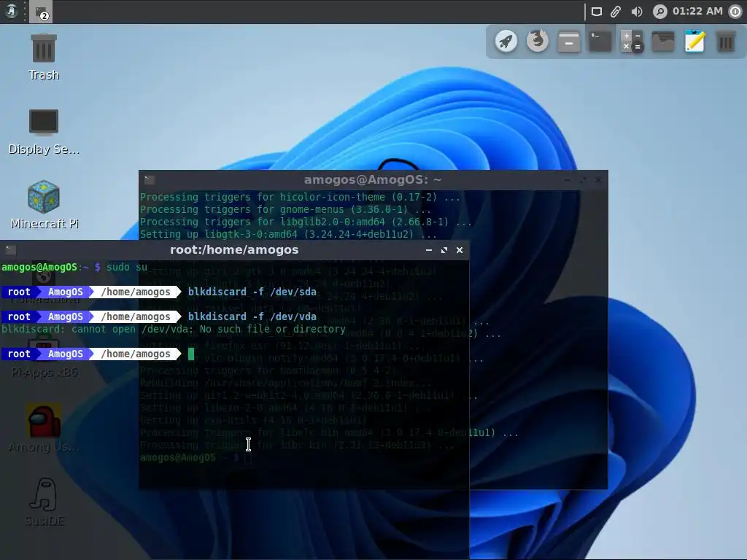This screenshot has width=747, height=560.
Task: Open the trash icon in dock
Action: 726,42
